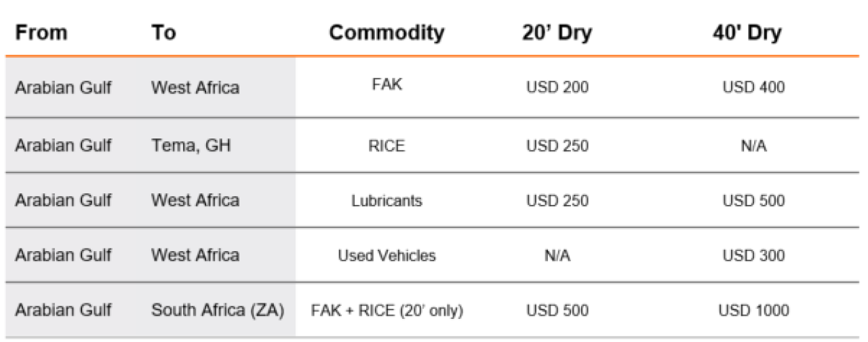Click the N/A cell in the RICE row
Image resolution: width=868 pixels, height=342 pixels.
tap(753, 146)
